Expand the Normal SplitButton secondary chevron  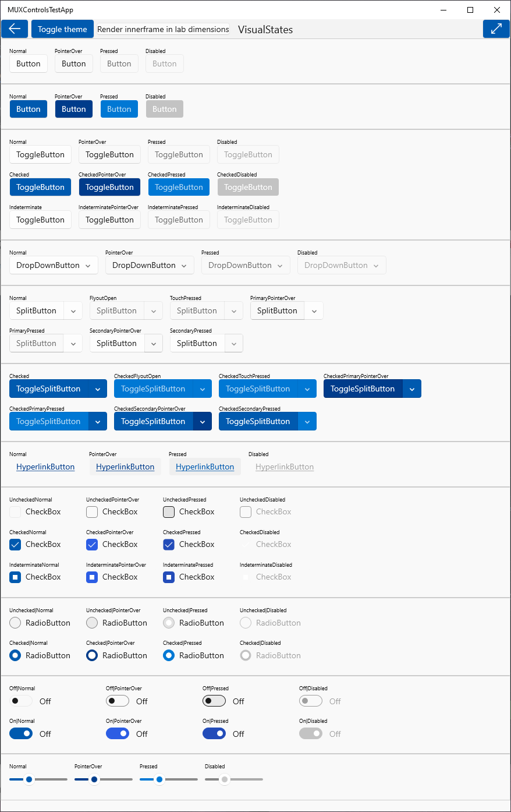click(x=73, y=310)
